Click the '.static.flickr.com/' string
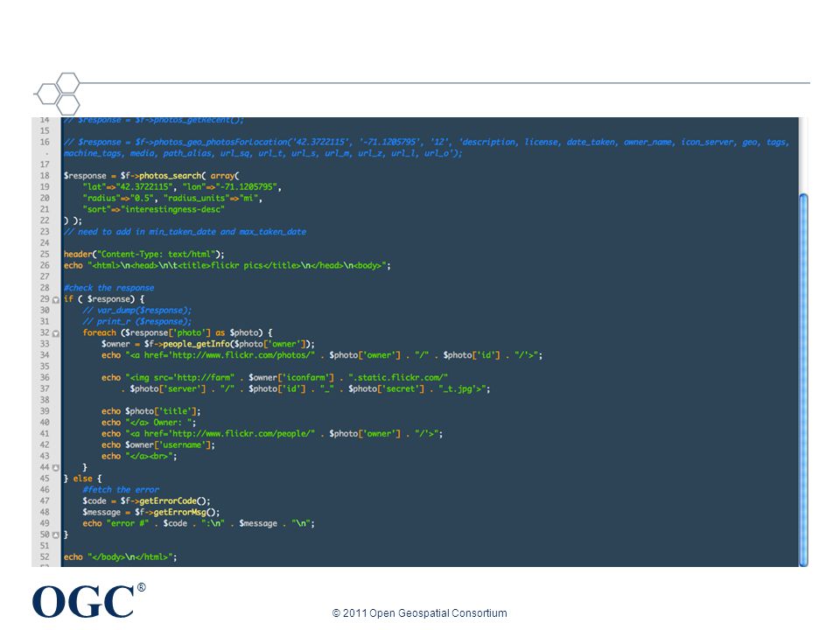Image resolution: width=840 pixels, height=630 pixels. click(x=398, y=378)
